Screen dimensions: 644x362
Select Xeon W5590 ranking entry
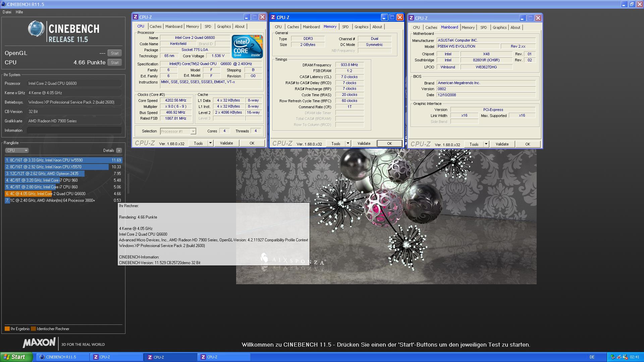63,160
